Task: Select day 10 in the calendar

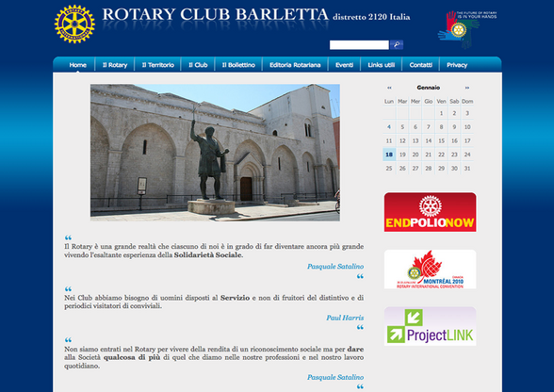Action: tap(467, 127)
